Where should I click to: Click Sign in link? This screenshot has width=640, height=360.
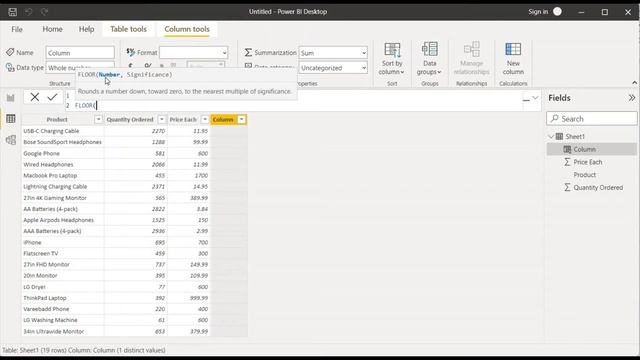[538, 12]
